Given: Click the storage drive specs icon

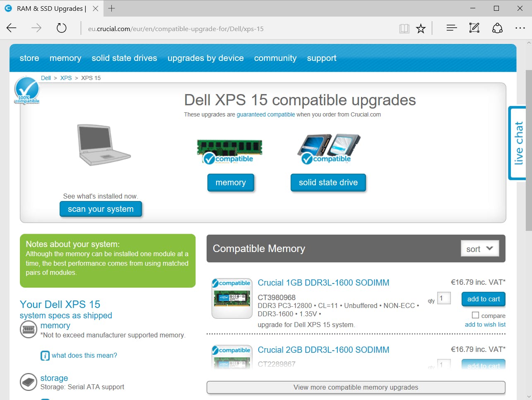Looking at the screenshot, I should click(x=29, y=382).
